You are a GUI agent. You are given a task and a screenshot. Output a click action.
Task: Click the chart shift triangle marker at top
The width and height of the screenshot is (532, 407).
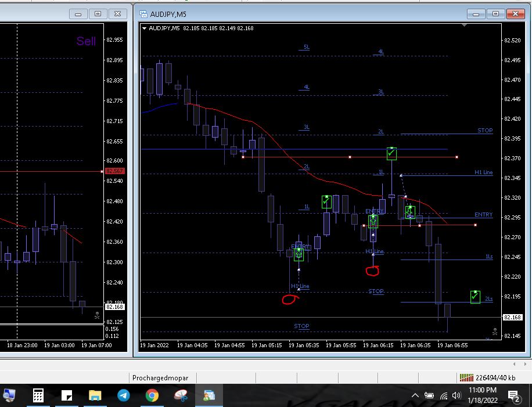point(464,26)
